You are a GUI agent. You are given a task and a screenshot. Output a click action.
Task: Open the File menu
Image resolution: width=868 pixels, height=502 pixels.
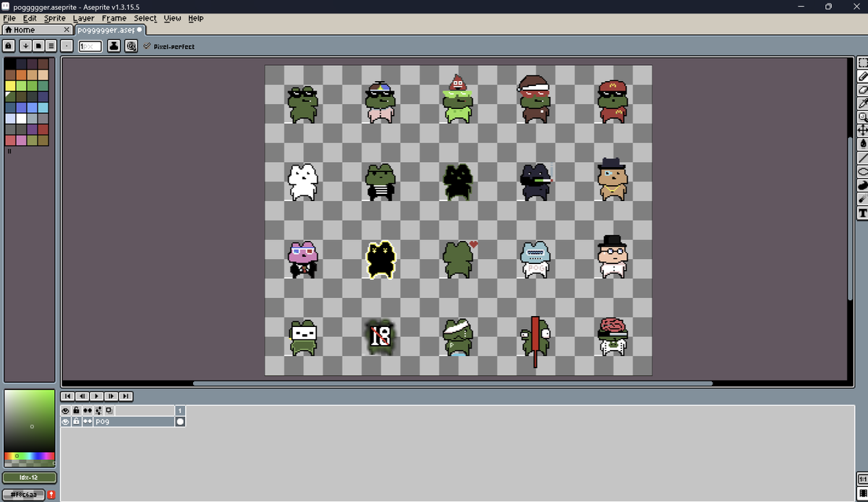(9, 18)
